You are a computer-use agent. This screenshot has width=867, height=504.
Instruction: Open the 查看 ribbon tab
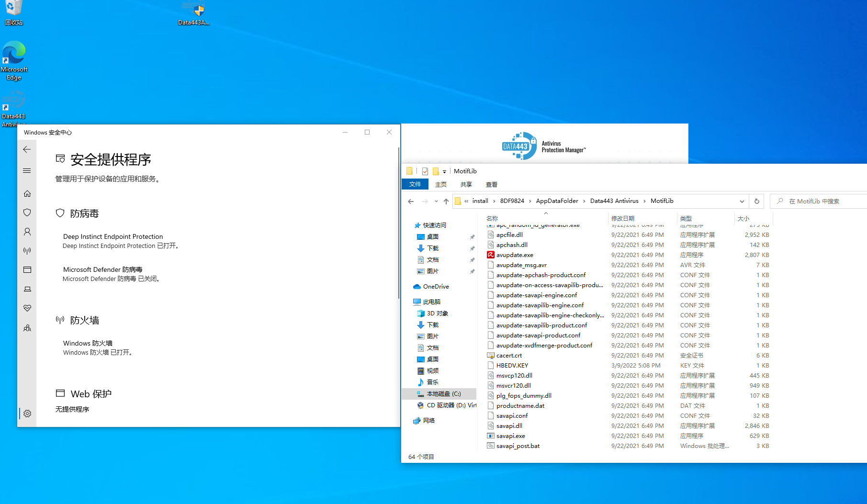491,184
